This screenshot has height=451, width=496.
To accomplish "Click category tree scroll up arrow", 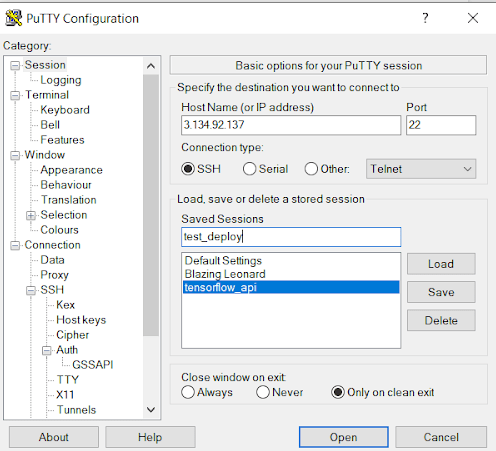I will (151, 66).
